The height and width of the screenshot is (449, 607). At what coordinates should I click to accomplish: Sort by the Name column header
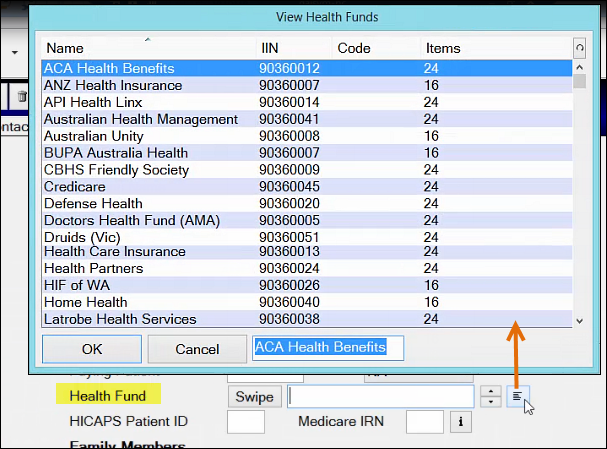click(149, 48)
